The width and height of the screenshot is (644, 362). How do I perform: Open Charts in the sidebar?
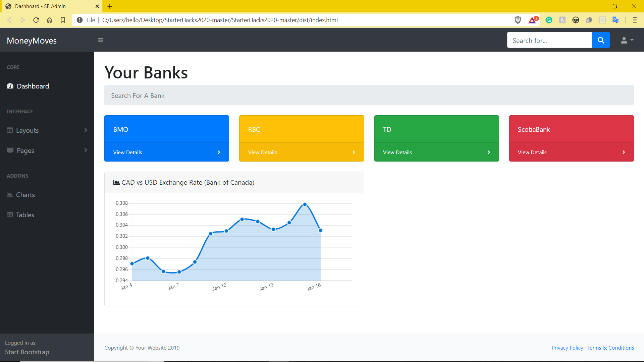25,195
